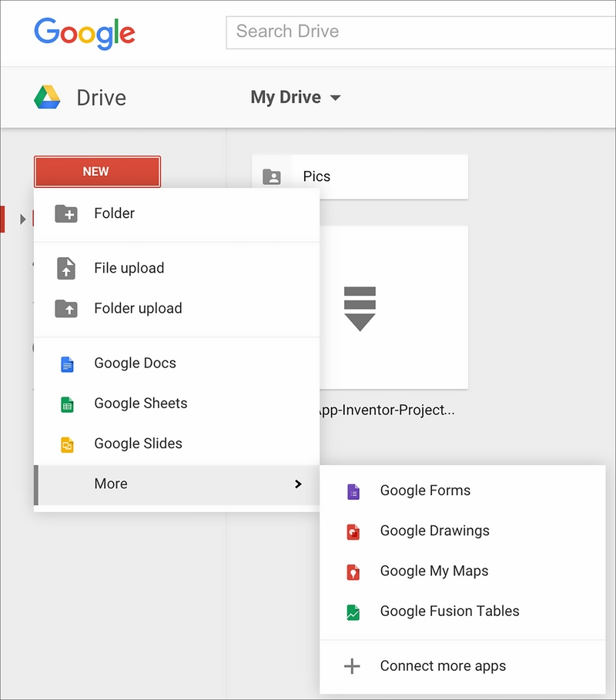Click the red NEW button
This screenshot has height=700, width=616.
click(x=97, y=171)
